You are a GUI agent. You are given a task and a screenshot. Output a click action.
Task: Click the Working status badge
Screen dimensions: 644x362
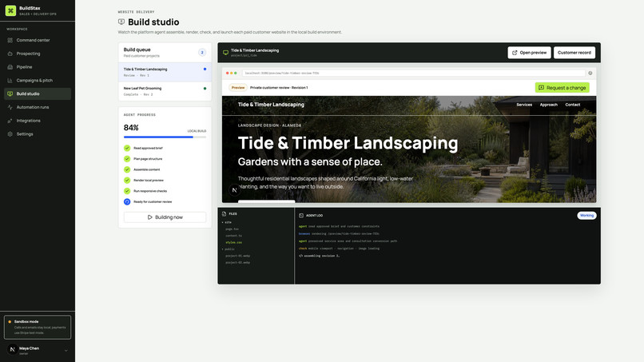pyautogui.click(x=586, y=215)
